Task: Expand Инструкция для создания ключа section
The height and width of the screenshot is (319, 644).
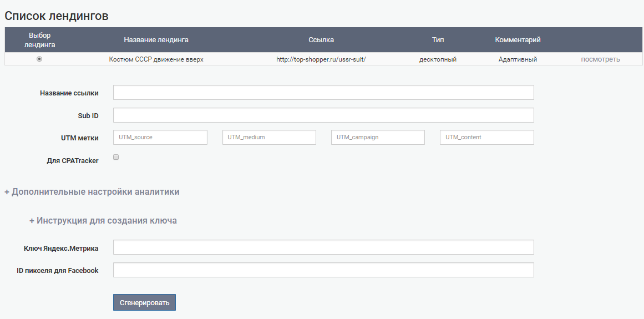Action: [103, 221]
